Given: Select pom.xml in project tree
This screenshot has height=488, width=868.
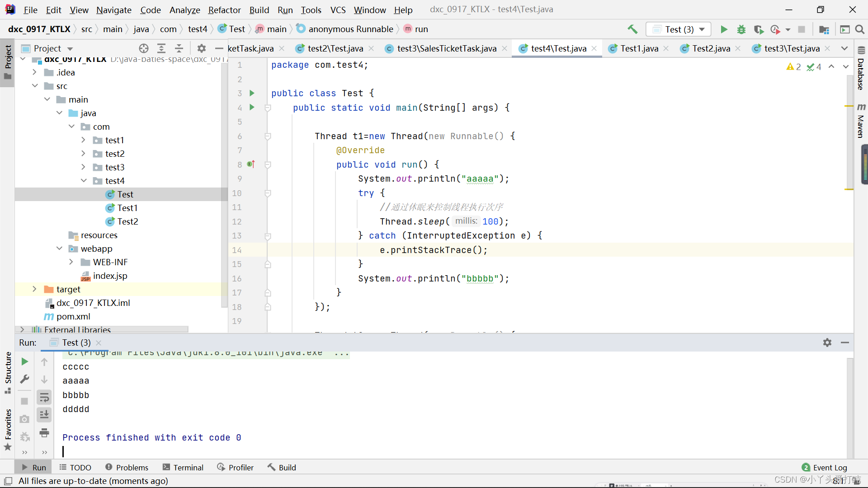Looking at the screenshot, I should pyautogui.click(x=73, y=316).
